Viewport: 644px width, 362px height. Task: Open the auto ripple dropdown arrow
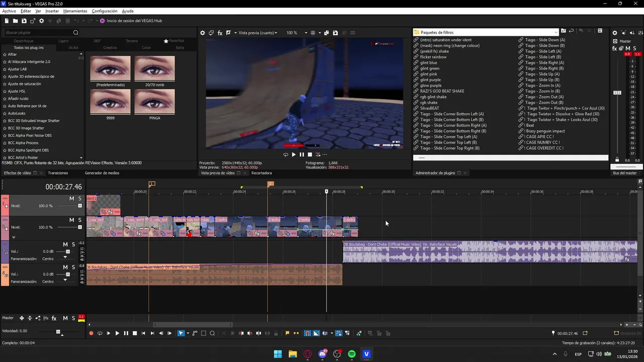click(x=332, y=333)
